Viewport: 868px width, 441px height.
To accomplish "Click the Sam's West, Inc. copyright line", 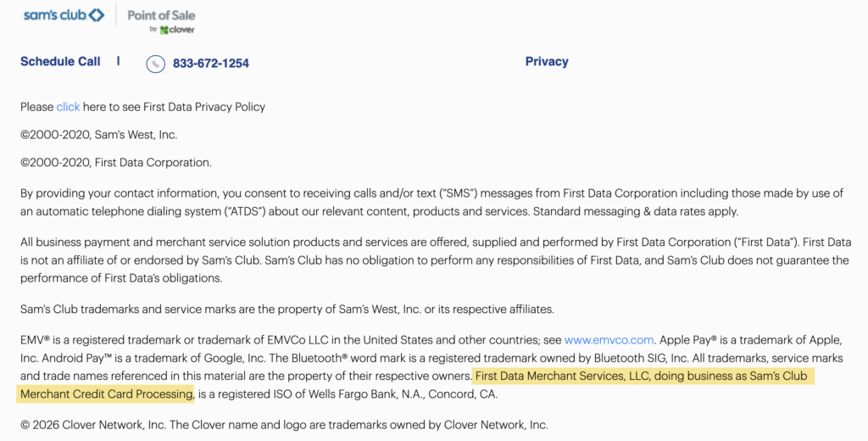I will pos(99,135).
